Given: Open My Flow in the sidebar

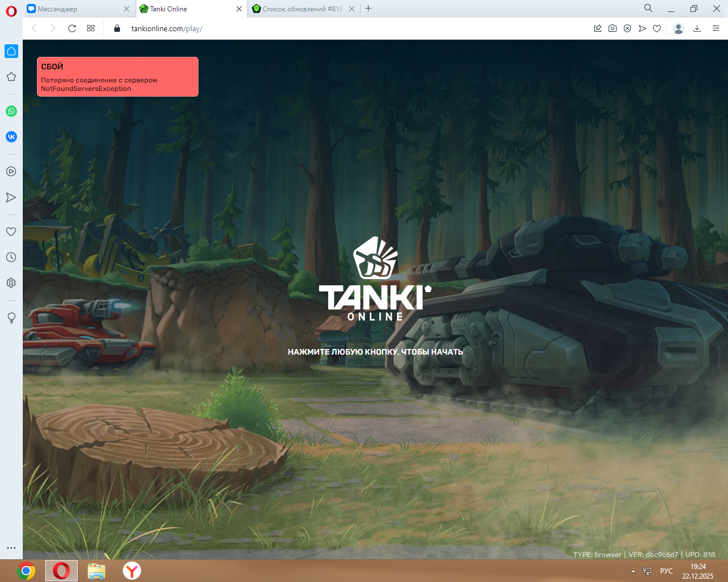Looking at the screenshot, I should pyautogui.click(x=11, y=197).
